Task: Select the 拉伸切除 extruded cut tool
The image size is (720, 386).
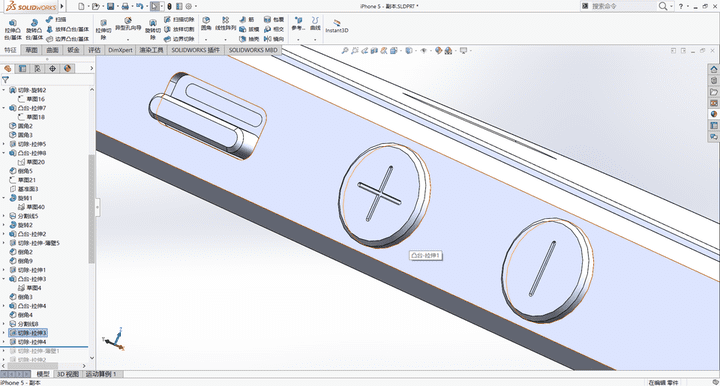Action: pyautogui.click(x=103, y=30)
